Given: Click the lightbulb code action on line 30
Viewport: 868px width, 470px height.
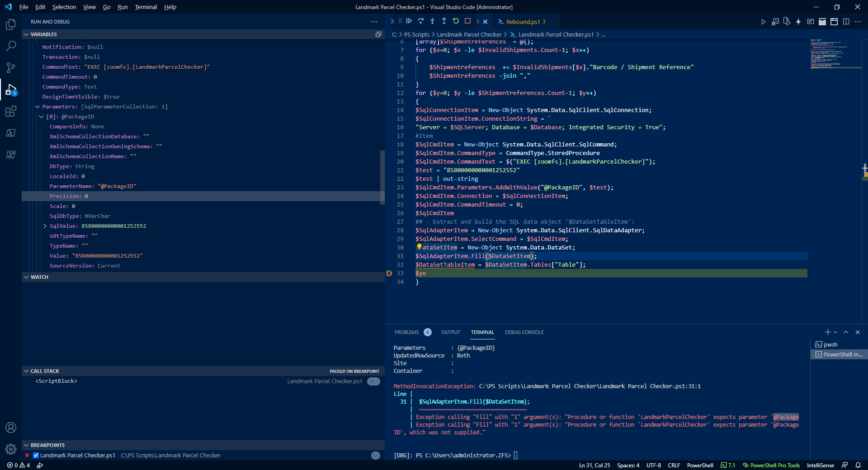Looking at the screenshot, I should click(x=419, y=247).
